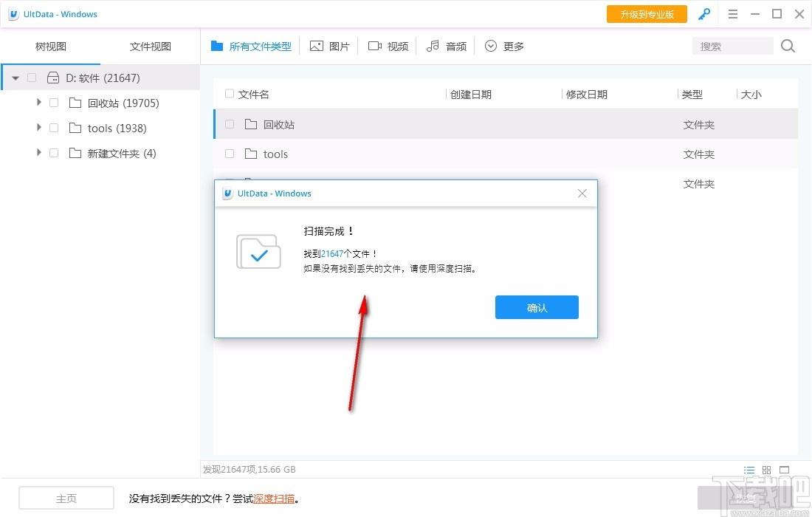Screen dimensions: 812x517
Task: Select the tools row in file list
Action: point(506,154)
